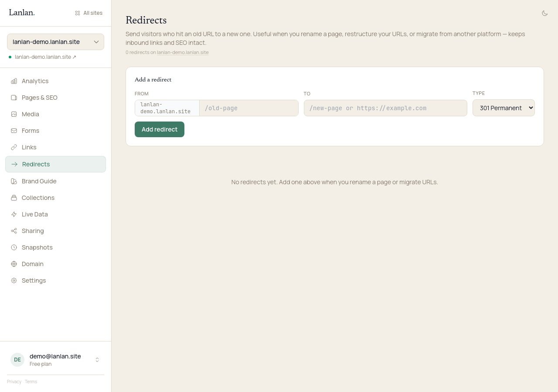Go to Links page

point(55,147)
